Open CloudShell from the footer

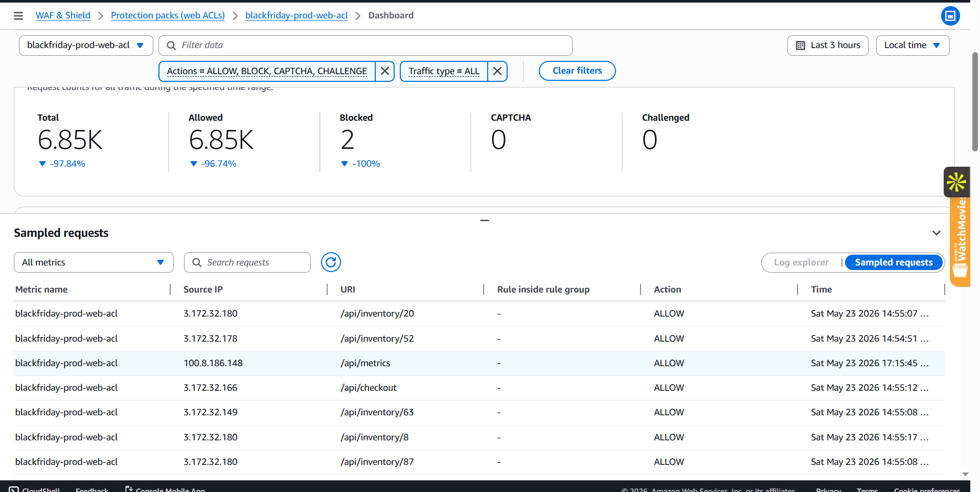pyautogui.click(x=35, y=489)
